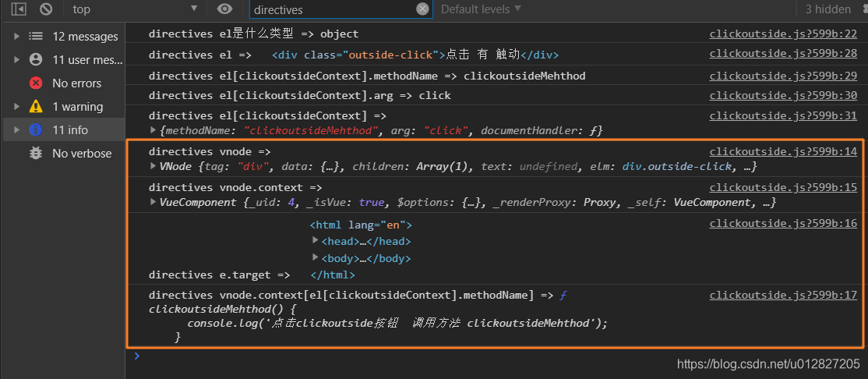Open source link clickoutside.js?599b:30
The image size is (868, 379).
click(x=783, y=95)
